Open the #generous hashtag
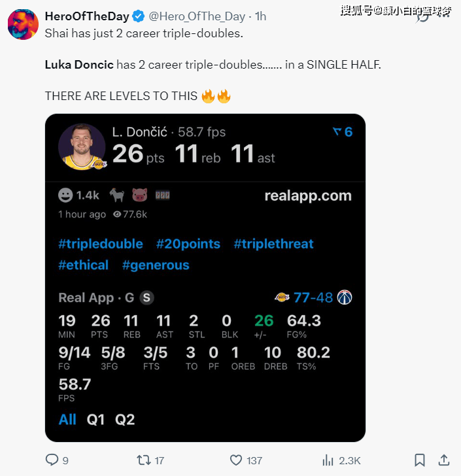Image resolution: width=461 pixels, height=476 pixels. pyautogui.click(x=156, y=265)
